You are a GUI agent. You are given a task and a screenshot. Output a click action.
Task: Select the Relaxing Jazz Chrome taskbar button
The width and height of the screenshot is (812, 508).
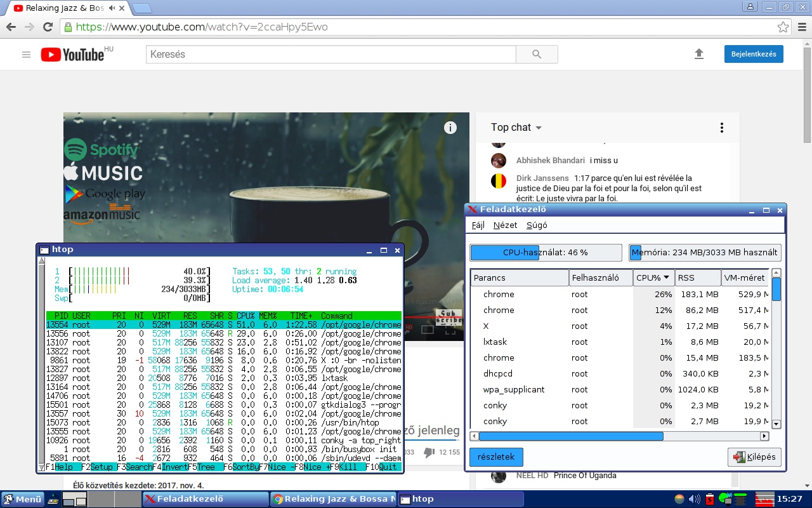click(333, 499)
